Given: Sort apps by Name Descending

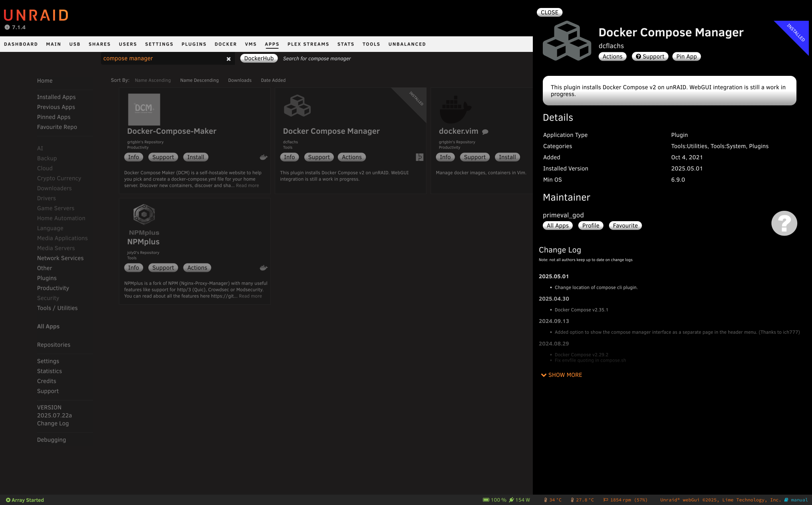Looking at the screenshot, I should pos(199,80).
